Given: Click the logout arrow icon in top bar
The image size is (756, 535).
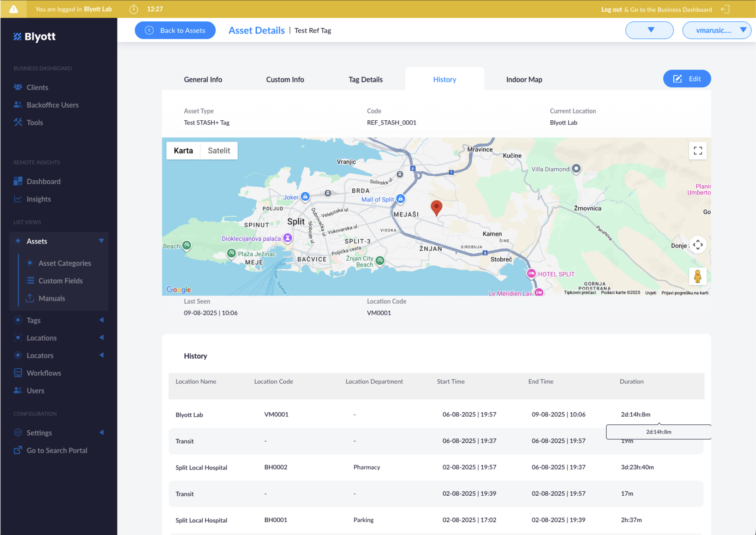Looking at the screenshot, I should 725,9.
